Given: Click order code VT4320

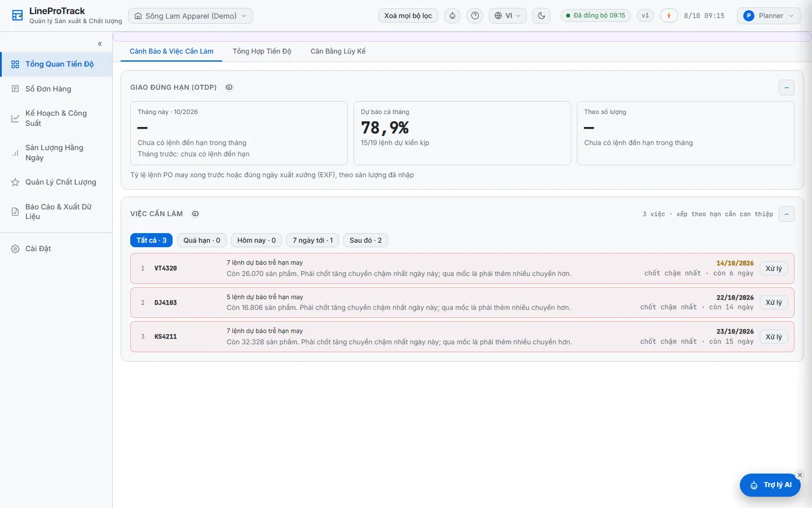Looking at the screenshot, I should 166,269.
